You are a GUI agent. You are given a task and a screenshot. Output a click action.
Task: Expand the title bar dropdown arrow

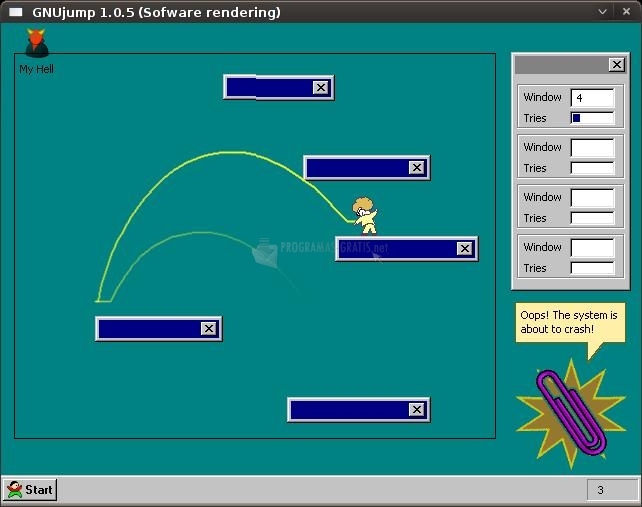pyautogui.click(x=603, y=12)
